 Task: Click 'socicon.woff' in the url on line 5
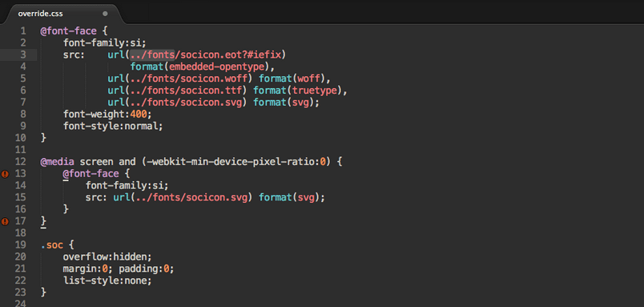tap(214, 79)
